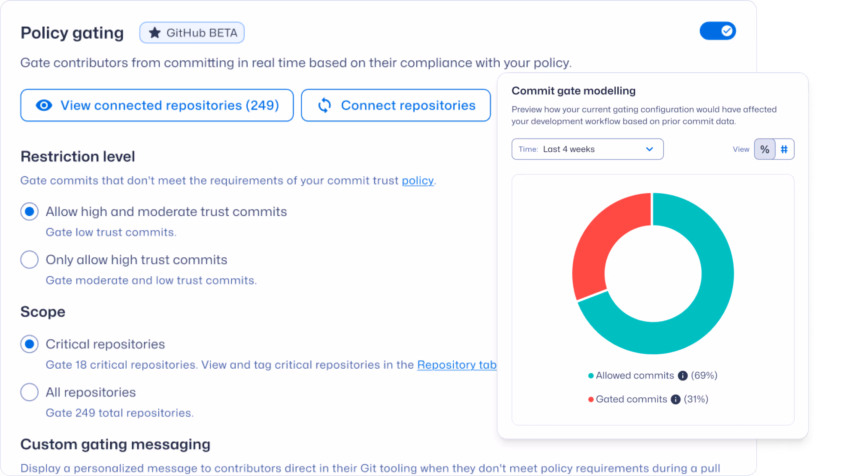This screenshot has height=476, width=868.
Task: Select All repositories scope option
Action: point(29,392)
